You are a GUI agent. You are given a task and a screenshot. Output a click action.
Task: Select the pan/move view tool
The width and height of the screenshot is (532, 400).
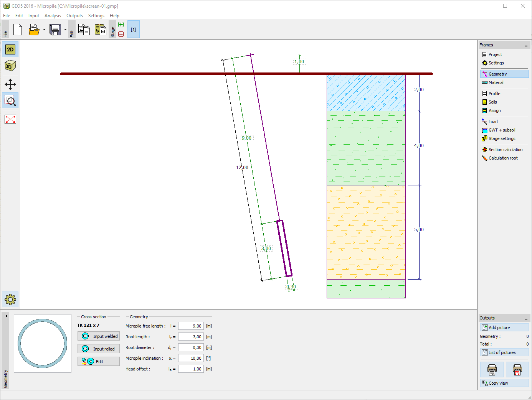click(x=10, y=84)
